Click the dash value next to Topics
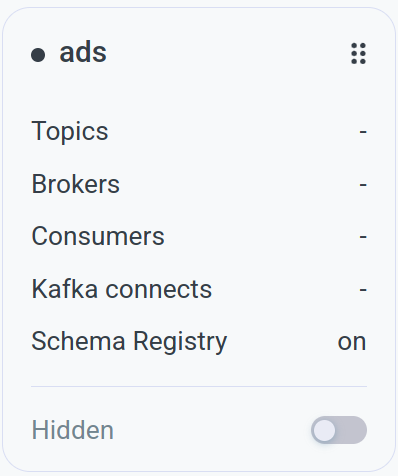This screenshot has width=398, height=476. pyautogui.click(x=363, y=132)
